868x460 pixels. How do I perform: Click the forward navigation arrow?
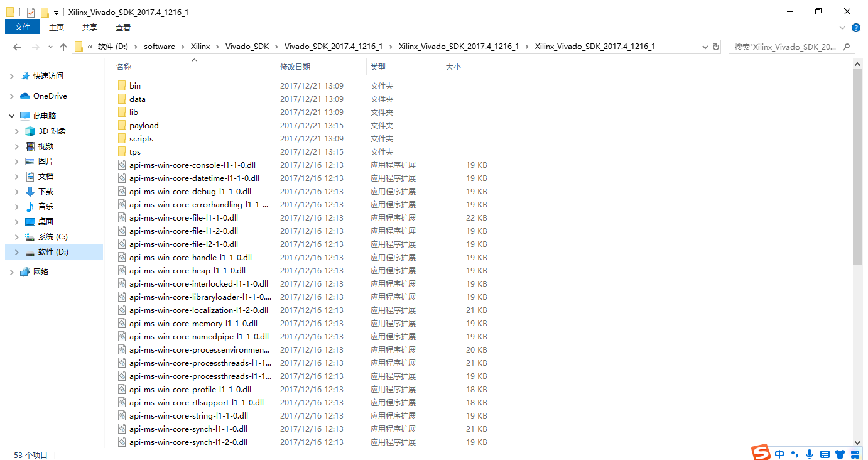coord(36,47)
